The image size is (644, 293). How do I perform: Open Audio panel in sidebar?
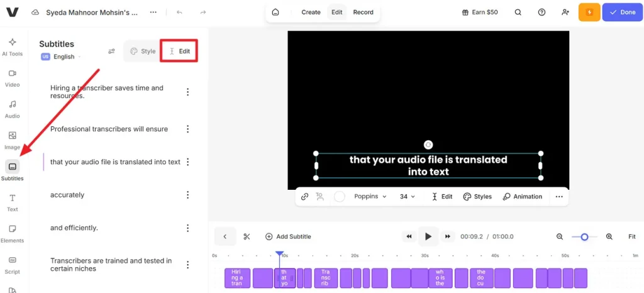click(13, 109)
